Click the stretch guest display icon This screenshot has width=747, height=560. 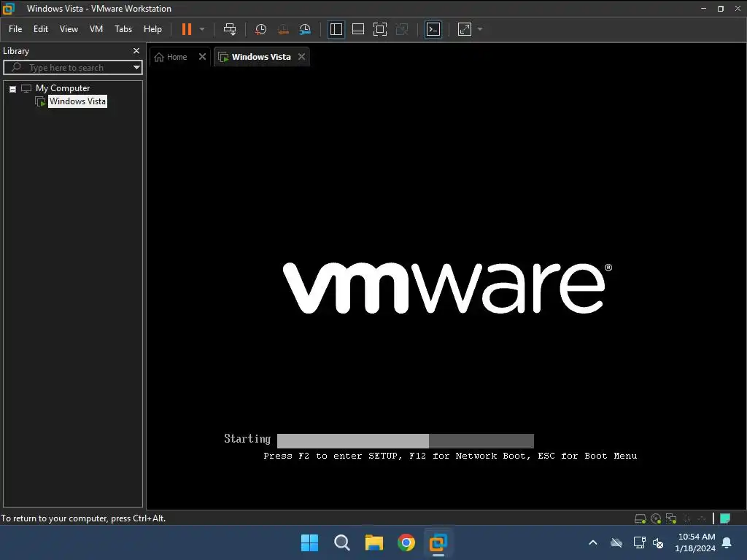pos(465,29)
